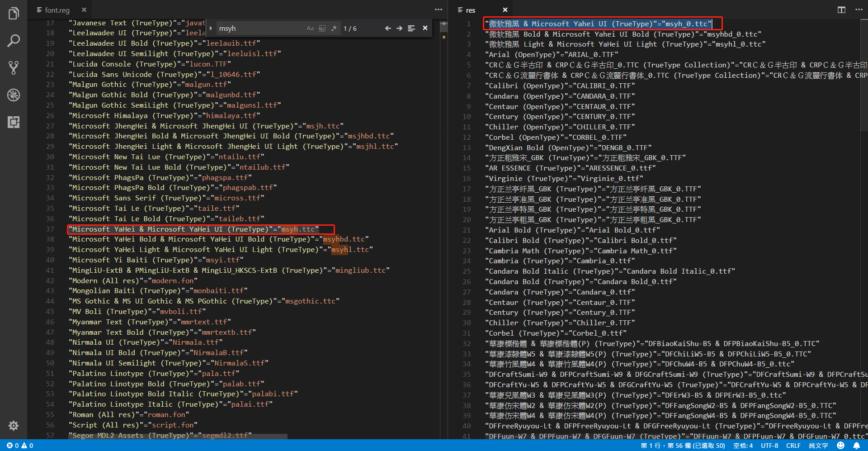The image size is (868, 451).
Task: Open the Source Control view
Action: tap(14, 68)
